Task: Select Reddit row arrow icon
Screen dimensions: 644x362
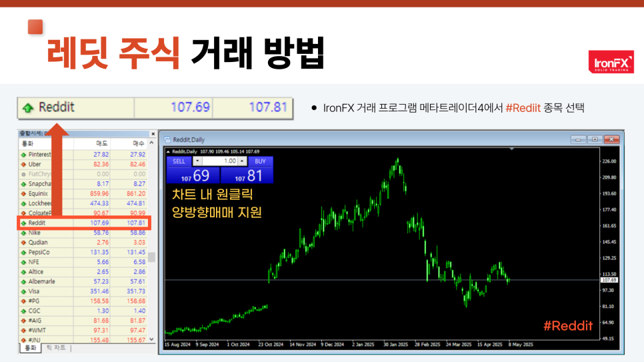Action: click(x=23, y=223)
